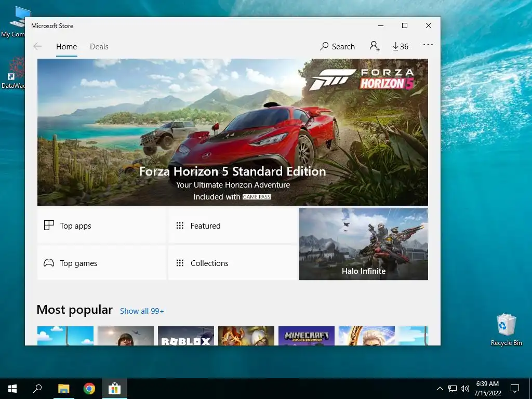Open taskbar search magnifier
This screenshot has width=532, height=399.
tap(37, 389)
